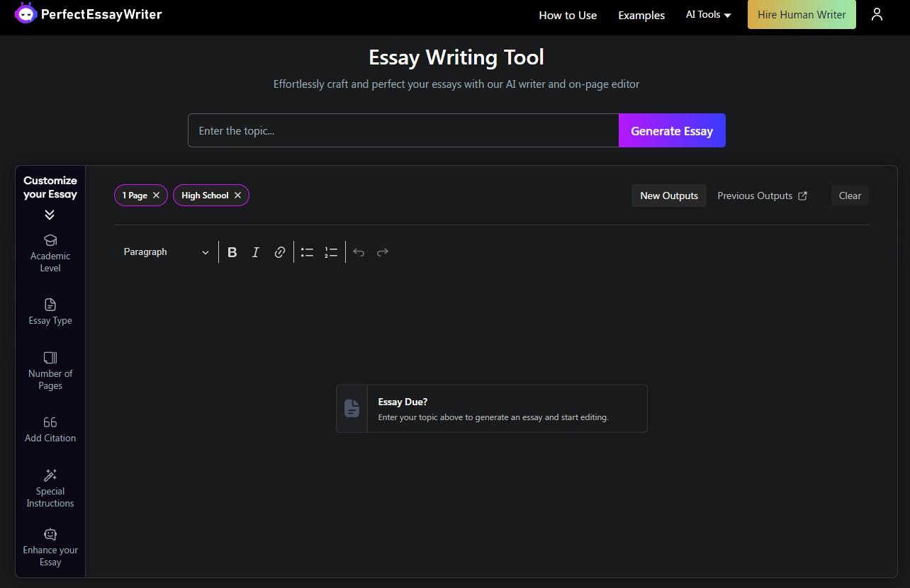Clear the editor with Clear button
Image resolution: width=910 pixels, height=588 pixels.
[850, 196]
